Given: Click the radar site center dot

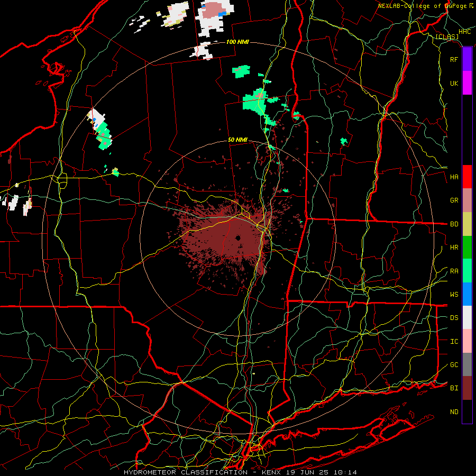Looking at the screenshot, I should [239, 238].
